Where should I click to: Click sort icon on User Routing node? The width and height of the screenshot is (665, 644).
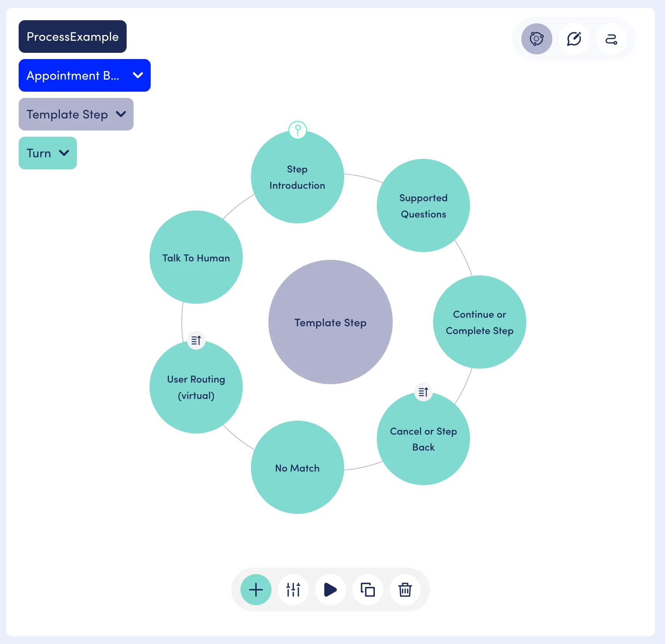tap(196, 341)
